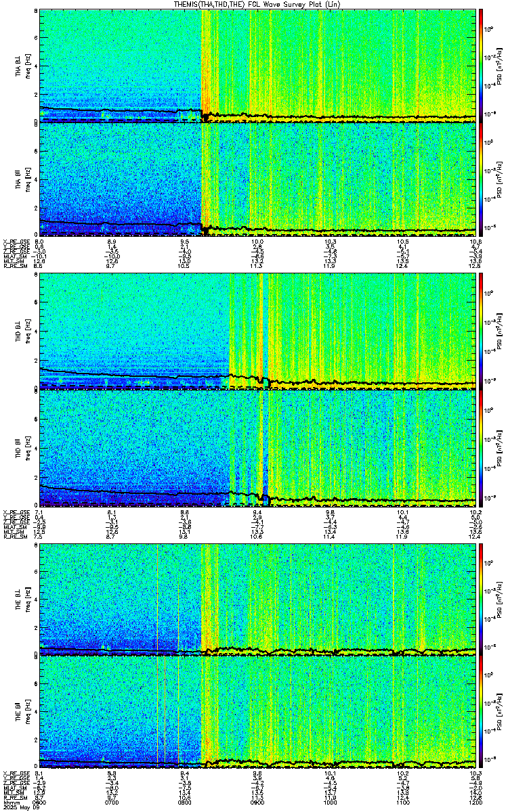The image size is (508, 812).
Task: Click the R_RE_SM row label under THE
Action: [14, 798]
